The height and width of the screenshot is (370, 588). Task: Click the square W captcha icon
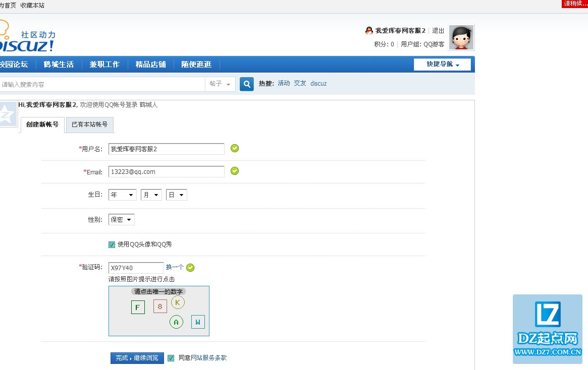pyautogui.click(x=198, y=322)
